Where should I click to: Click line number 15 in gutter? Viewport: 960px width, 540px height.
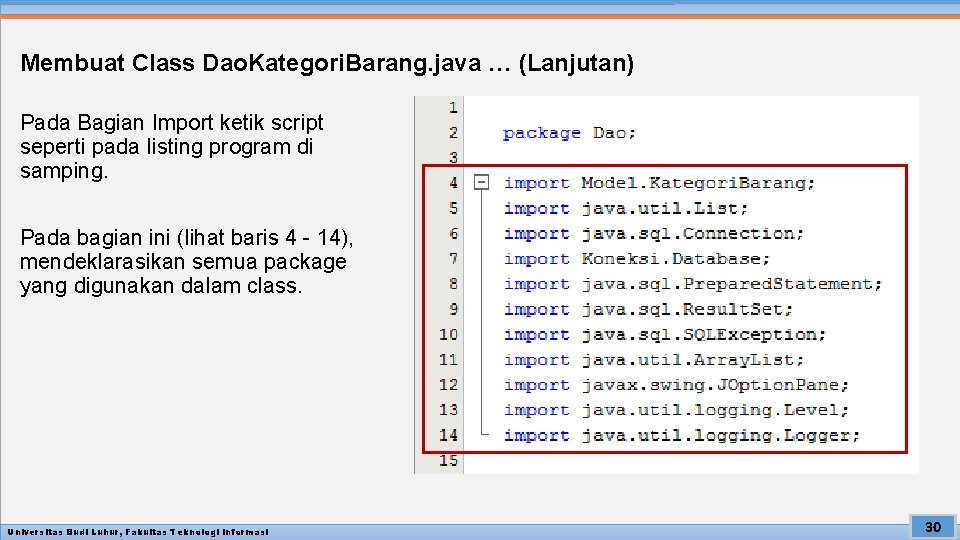click(448, 460)
